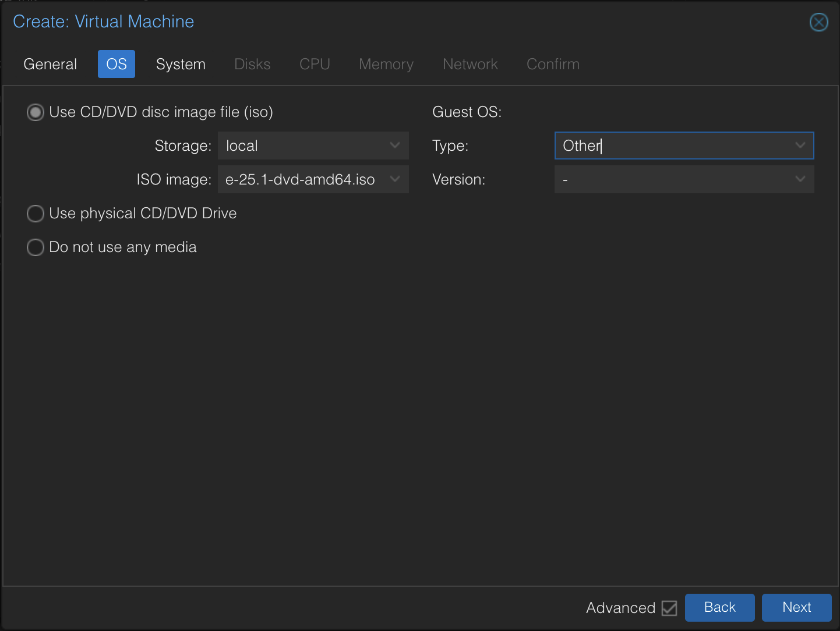840x631 pixels.
Task: Click the highlighted OS tab
Action: (x=116, y=64)
